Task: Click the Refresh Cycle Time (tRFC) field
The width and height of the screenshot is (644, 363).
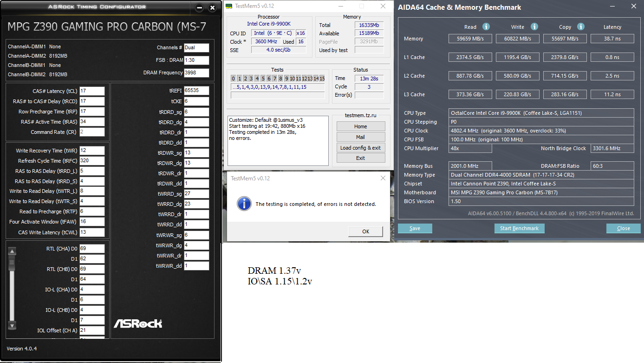Action: pyautogui.click(x=92, y=161)
